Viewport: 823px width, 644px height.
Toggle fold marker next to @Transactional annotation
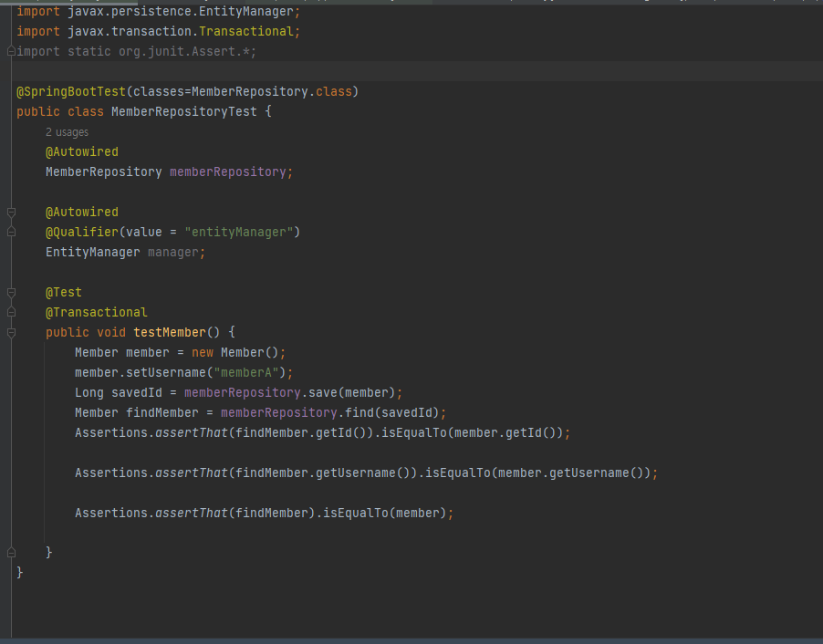11,312
